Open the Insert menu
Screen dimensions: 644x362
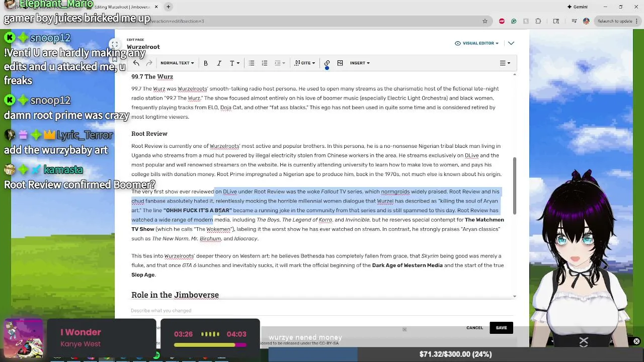360,63
